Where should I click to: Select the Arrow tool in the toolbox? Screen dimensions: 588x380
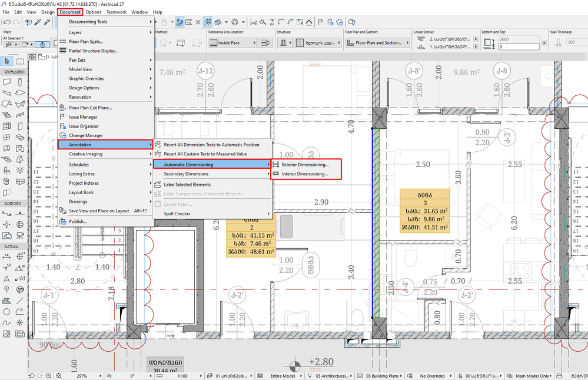coord(6,61)
